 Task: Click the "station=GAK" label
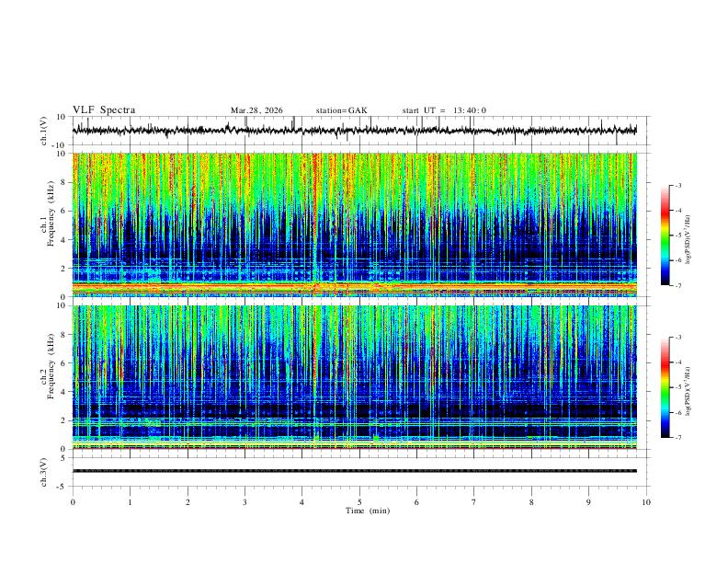tap(342, 110)
